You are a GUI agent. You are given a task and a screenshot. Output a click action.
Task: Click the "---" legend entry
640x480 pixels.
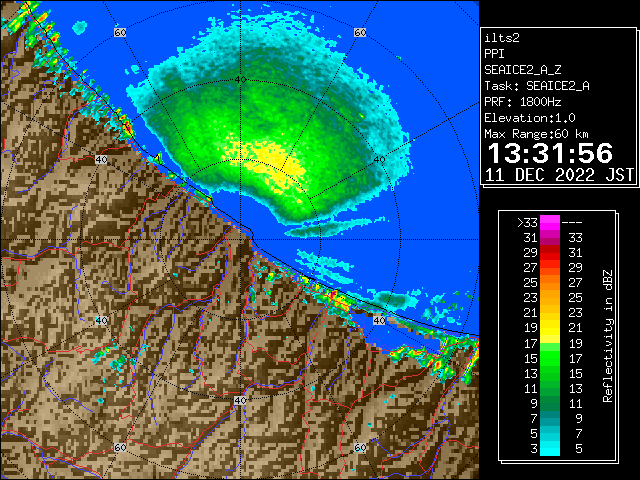pyautogui.click(x=572, y=223)
